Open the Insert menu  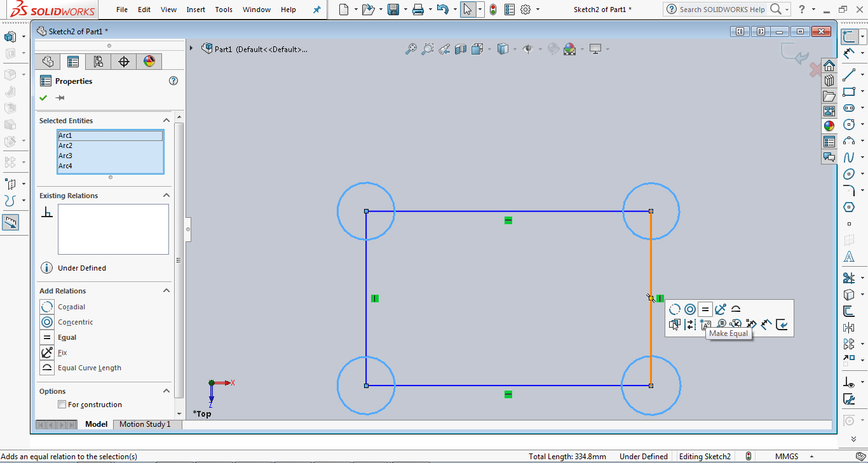(x=196, y=10)
